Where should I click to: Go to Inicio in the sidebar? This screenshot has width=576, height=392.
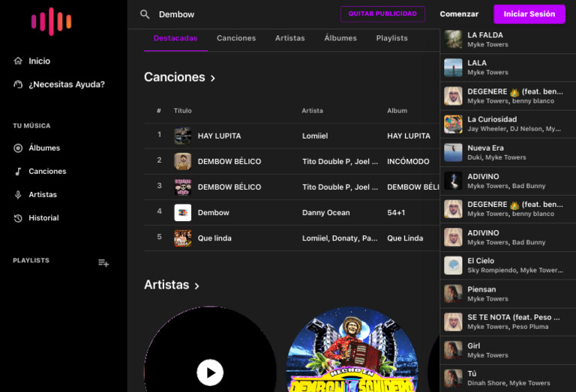coord(39,61)
